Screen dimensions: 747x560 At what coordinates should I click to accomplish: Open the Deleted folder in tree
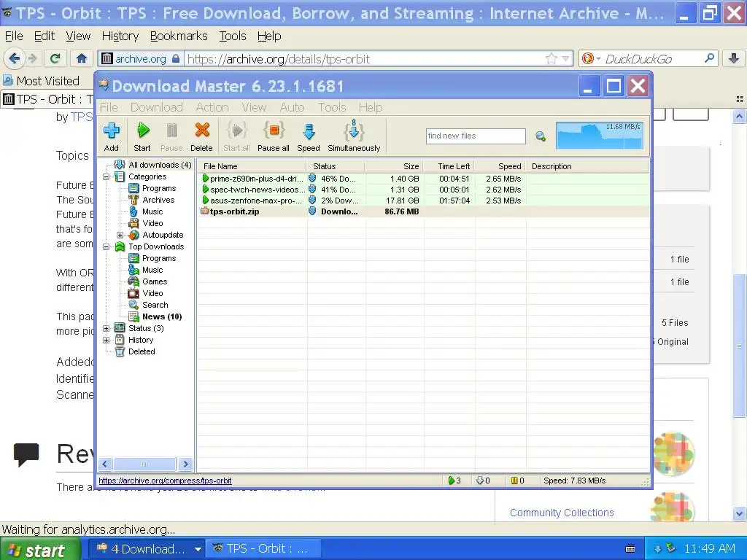click(x=141, y=351)
